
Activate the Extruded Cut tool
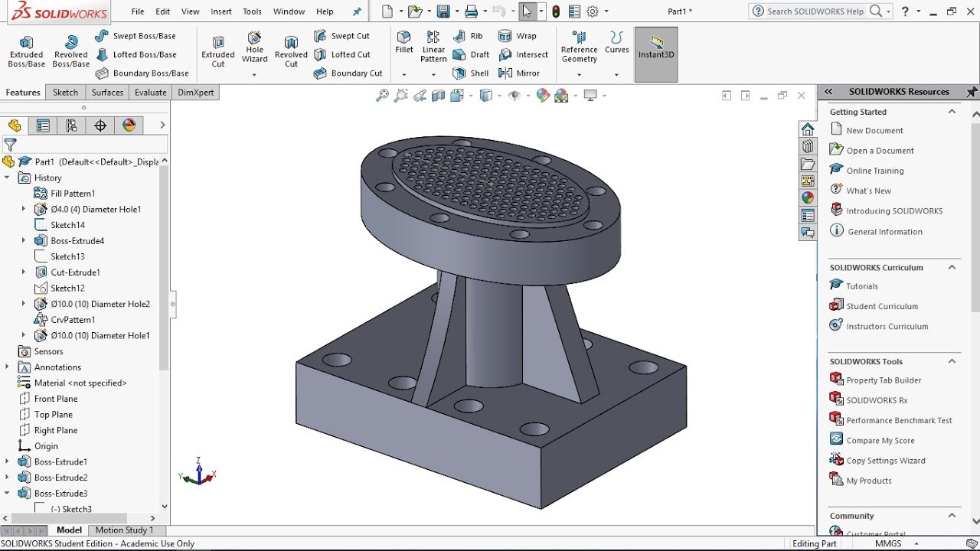point(218,52)
